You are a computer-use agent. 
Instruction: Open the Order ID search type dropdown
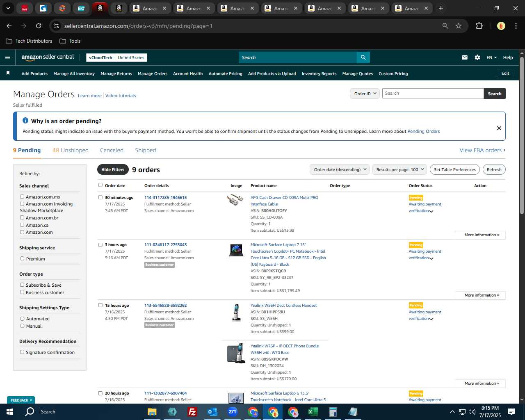(365, 94)
